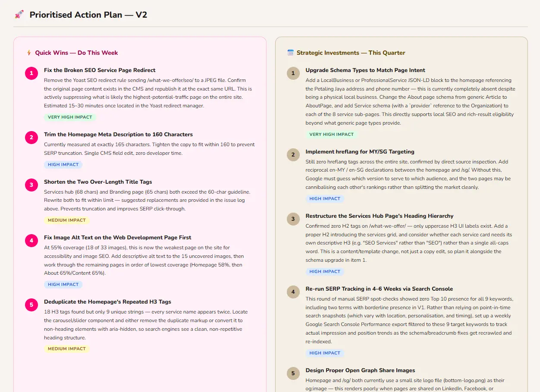Click the calendar icon beside Strategic Investments
The width and height of the screenshot is (540, 392).
tap(291, 53)
